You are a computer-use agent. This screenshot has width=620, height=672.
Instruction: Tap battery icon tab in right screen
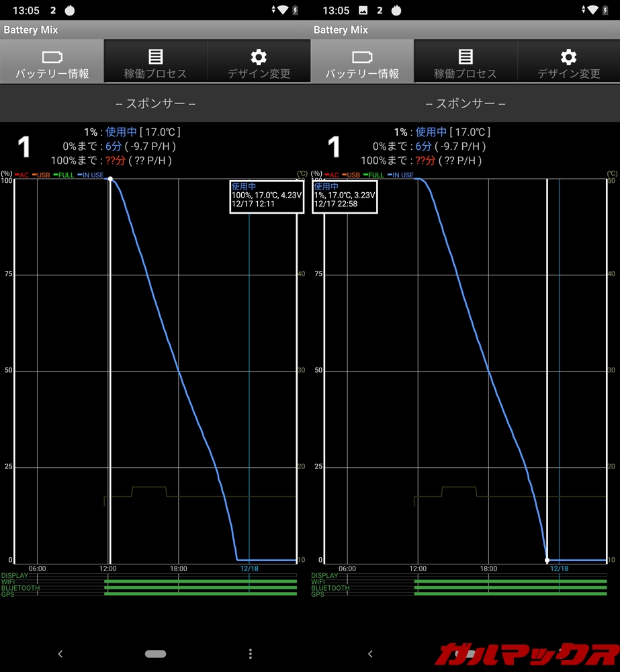362,62
